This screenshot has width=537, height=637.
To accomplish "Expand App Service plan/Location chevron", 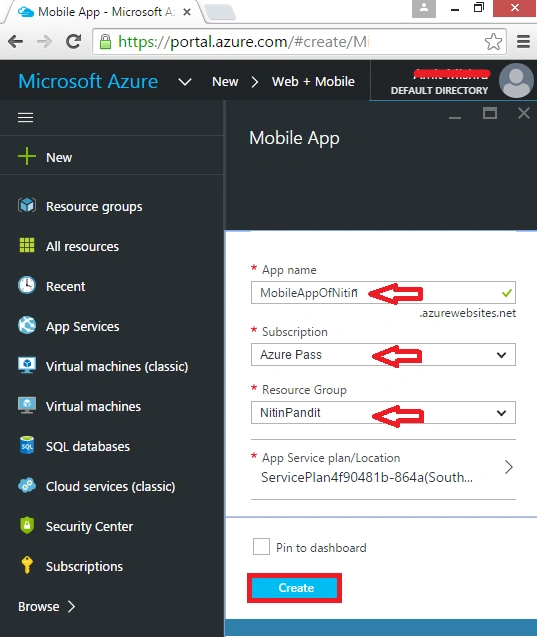I will (509, 467).
